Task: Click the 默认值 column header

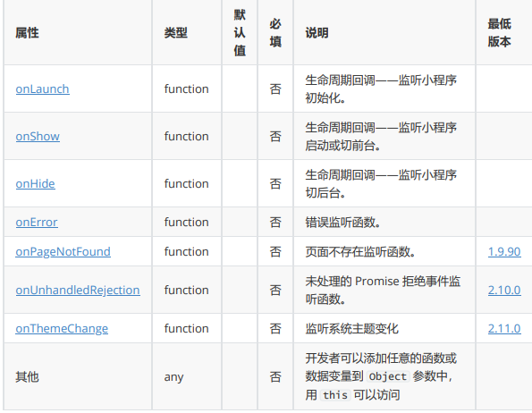Action: (240, 33)
